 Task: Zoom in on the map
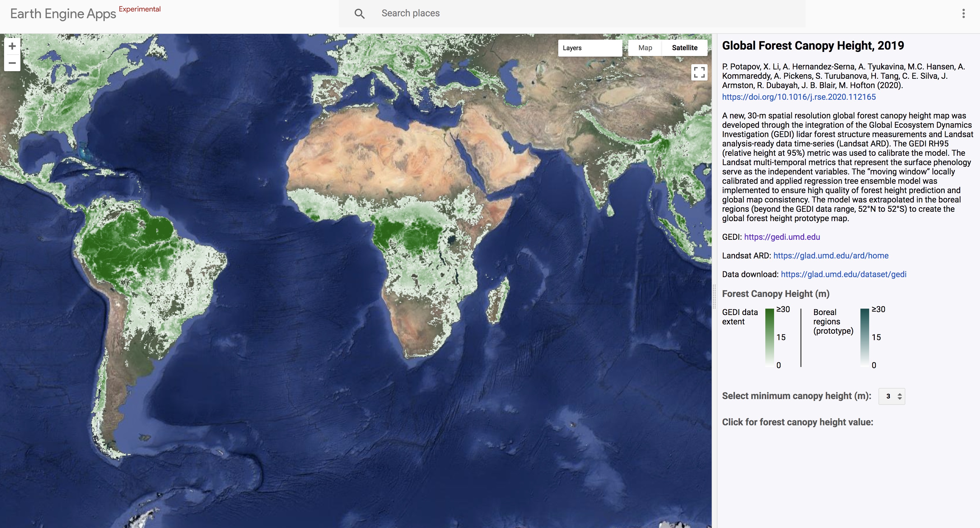tap(12, 46)
